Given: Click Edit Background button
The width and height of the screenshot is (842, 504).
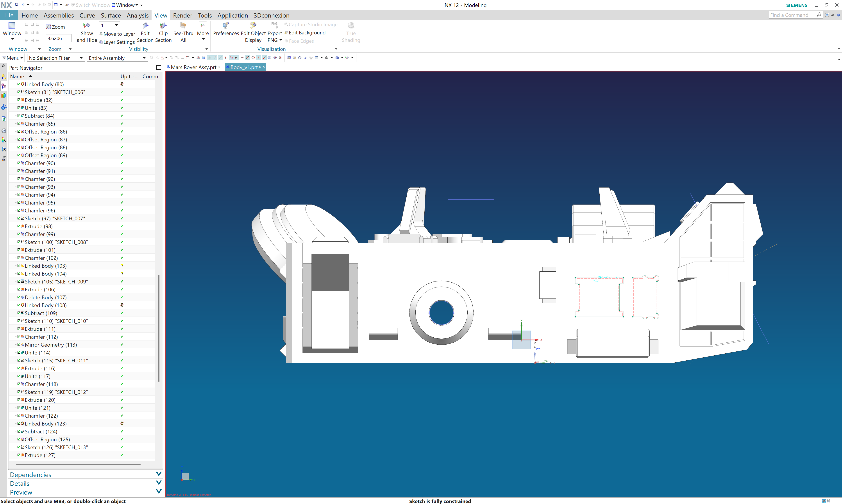Looking at the screenshot, I should click(x=306, y=33).
